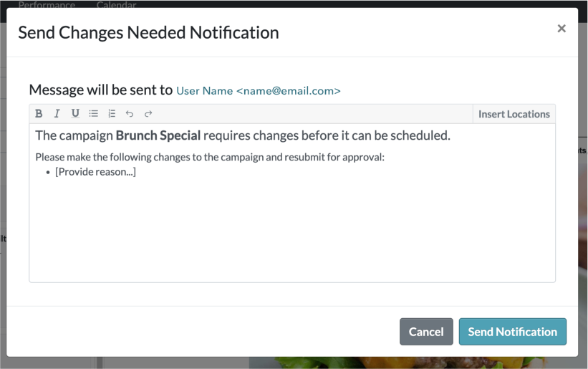The height and width of the screenshot is (369, 588).
Task: Click the Send Changes Needed Notification title
Action: 148,32
